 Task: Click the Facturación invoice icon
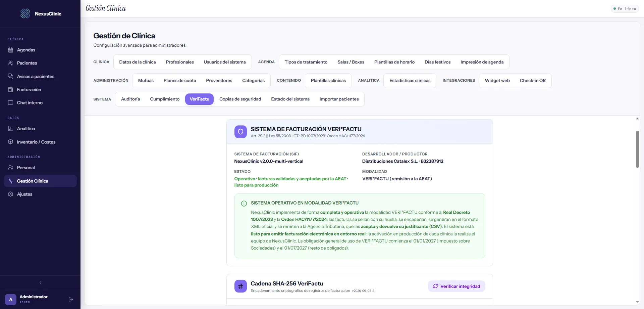point(10,90)
